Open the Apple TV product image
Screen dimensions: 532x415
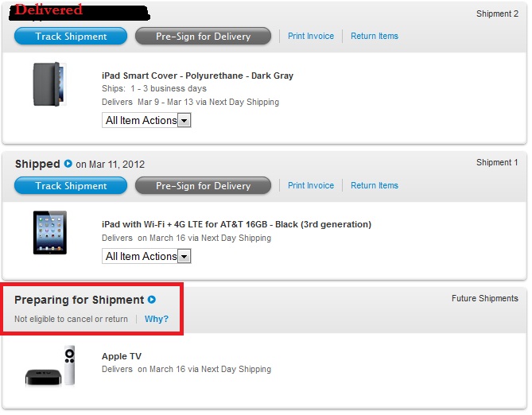(x=50, y=366)
